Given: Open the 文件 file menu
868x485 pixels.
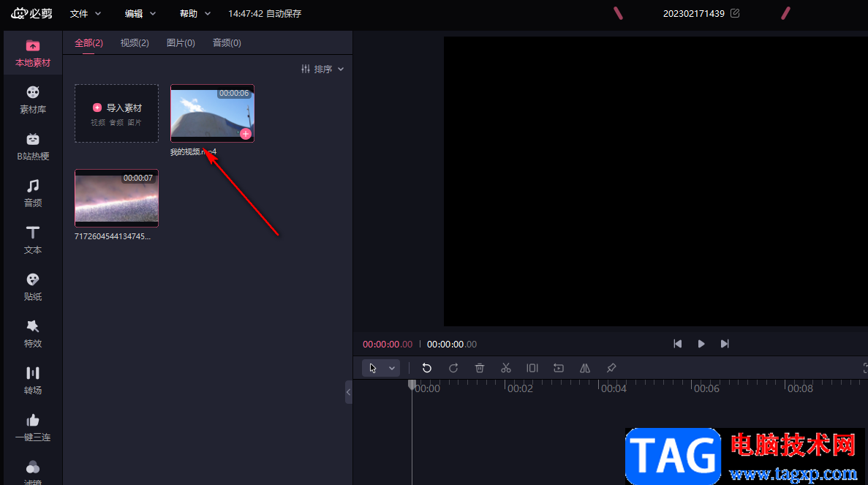Looking at the screenshot, I should (x=86, y=13).
